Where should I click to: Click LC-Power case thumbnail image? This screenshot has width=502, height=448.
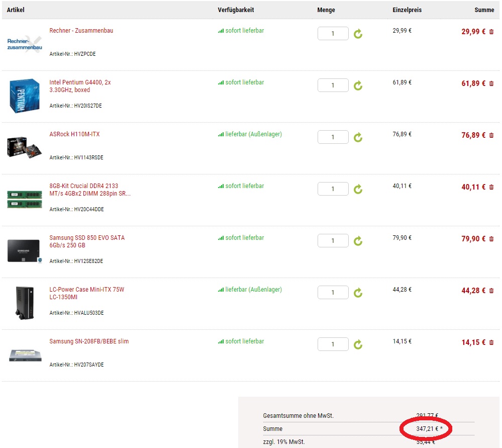tap(25, 303)
